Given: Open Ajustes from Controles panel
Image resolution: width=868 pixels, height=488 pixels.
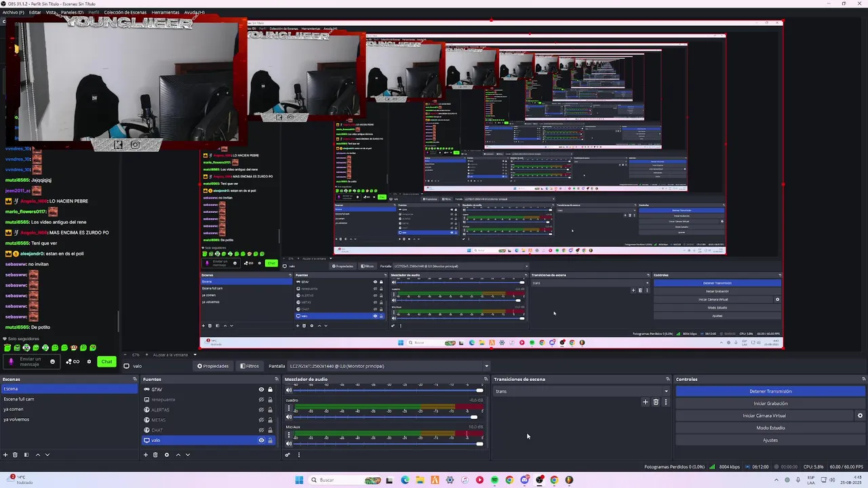Looking at the screenshot, I should coord(770,440).
